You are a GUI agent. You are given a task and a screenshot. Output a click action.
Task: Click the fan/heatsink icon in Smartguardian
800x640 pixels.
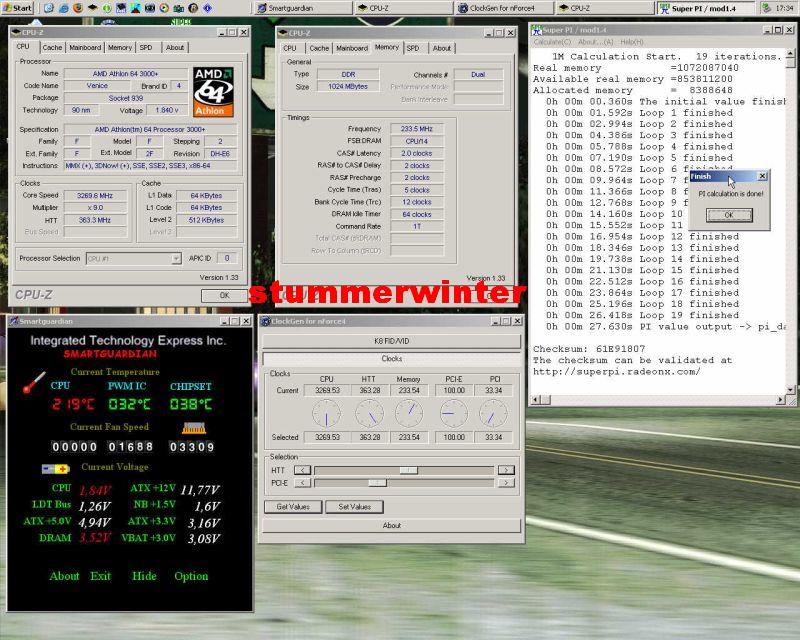194,428
